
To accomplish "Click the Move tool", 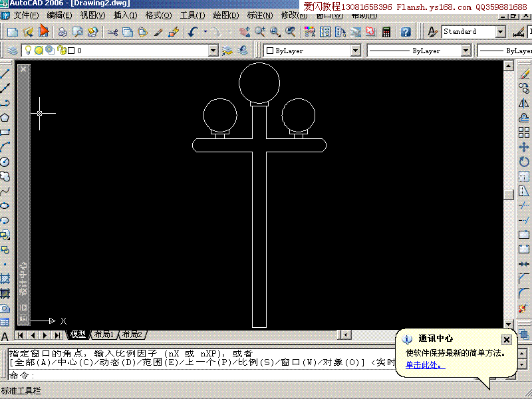I will click(x=524, y=147).
